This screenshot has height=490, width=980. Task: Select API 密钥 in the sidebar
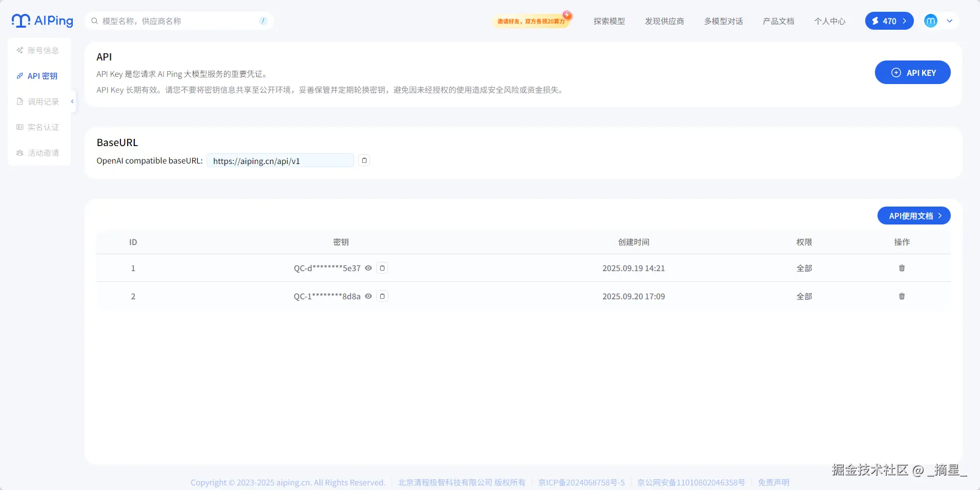coord(39,76)
